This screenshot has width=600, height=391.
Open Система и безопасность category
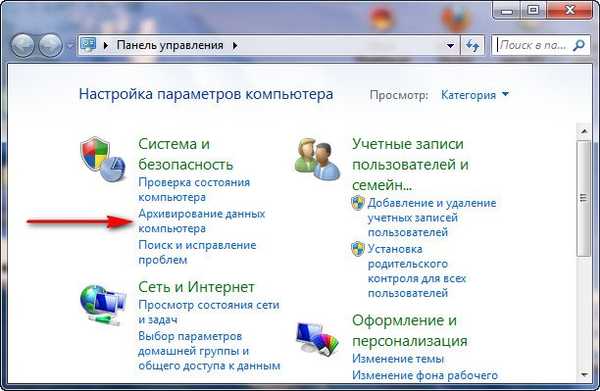coord(186,154)
